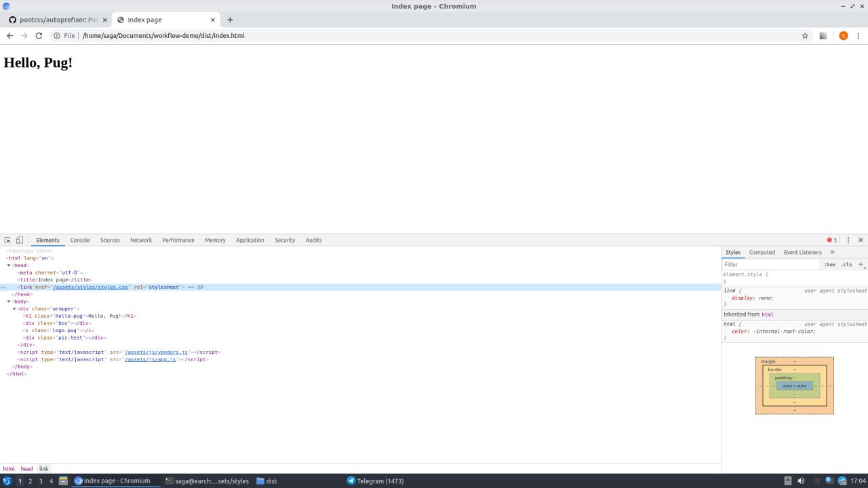
Task: Show more Styles sidebar tabs chevron
Action: click(x=833, y=252)
